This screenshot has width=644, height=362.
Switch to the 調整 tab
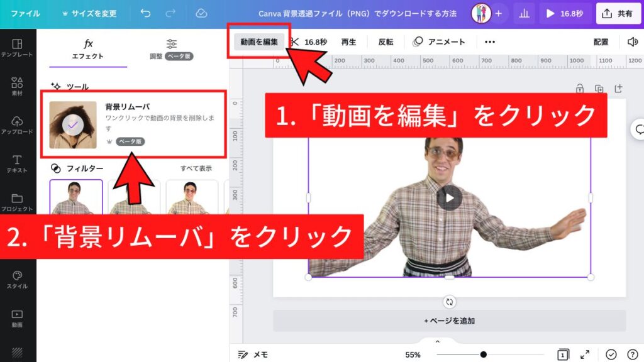[171, 49]
